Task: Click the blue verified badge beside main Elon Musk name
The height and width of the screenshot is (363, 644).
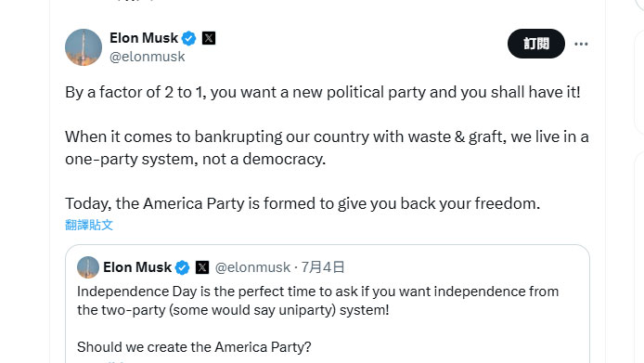Action: [189, 38]
